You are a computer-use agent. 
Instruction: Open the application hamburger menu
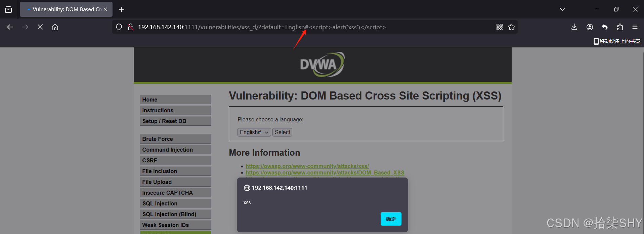pyautogui.click(x=635, y=27)
